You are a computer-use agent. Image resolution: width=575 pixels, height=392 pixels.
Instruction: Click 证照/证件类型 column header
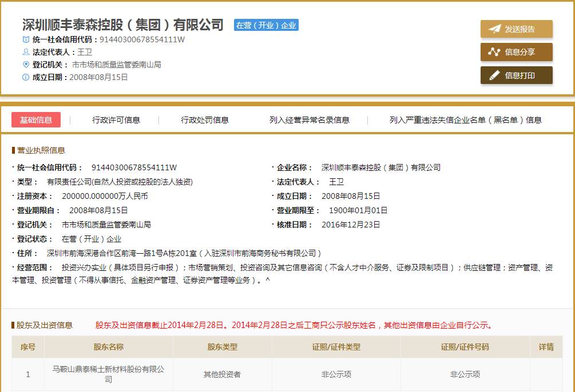coord(336,347)
